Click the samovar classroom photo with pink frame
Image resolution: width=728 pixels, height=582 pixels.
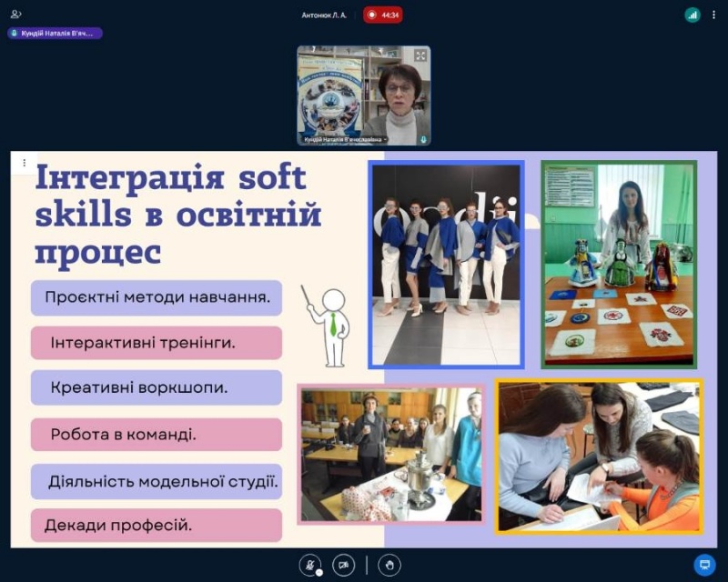[390, 455]
